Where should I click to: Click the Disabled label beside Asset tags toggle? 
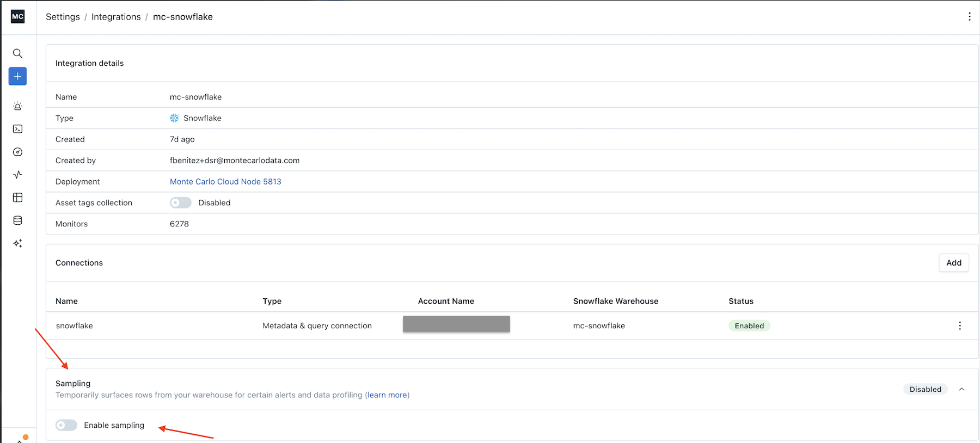[x=215, y=202]
